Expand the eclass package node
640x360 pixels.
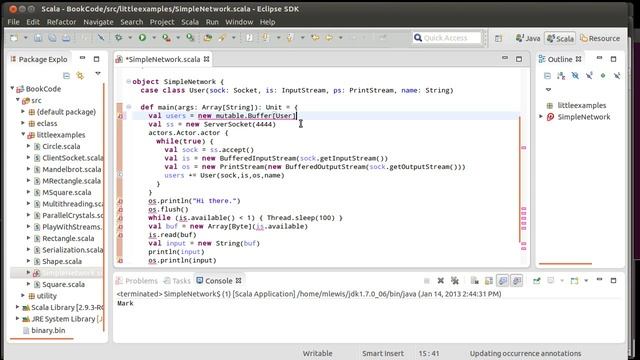[x=23, y=123]
